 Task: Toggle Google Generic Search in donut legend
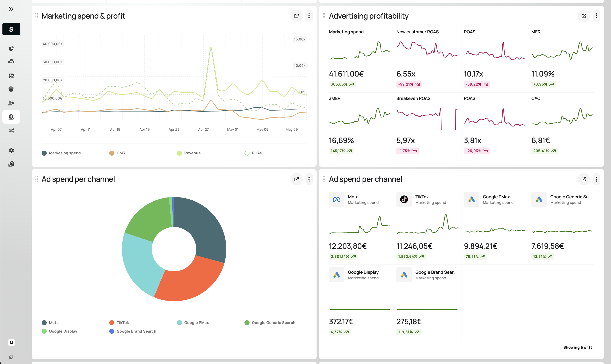[x=270, y=323]
